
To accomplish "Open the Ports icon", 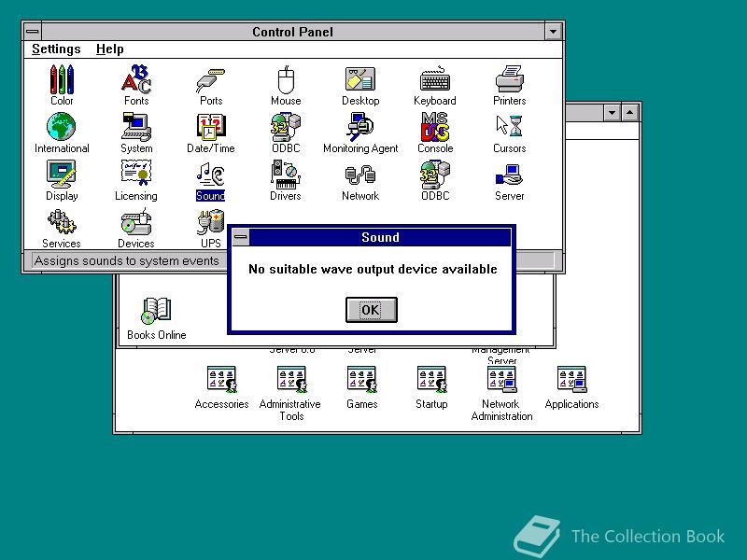I will (x=211, y=85).
